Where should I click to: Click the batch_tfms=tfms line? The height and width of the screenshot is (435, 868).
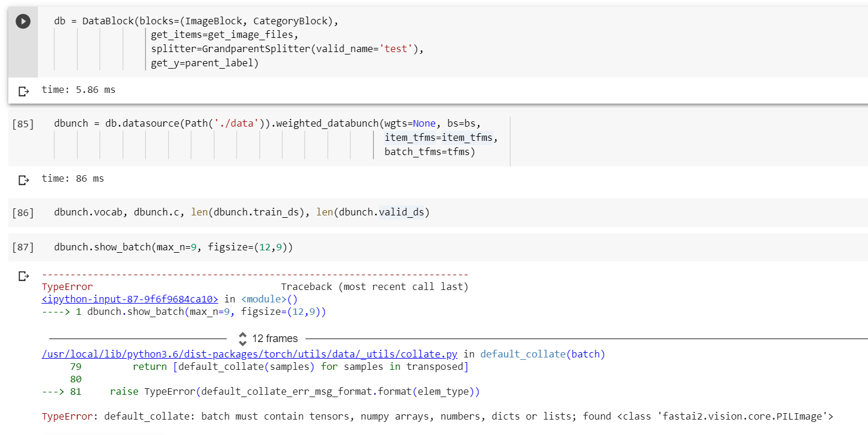click(430, 152)
